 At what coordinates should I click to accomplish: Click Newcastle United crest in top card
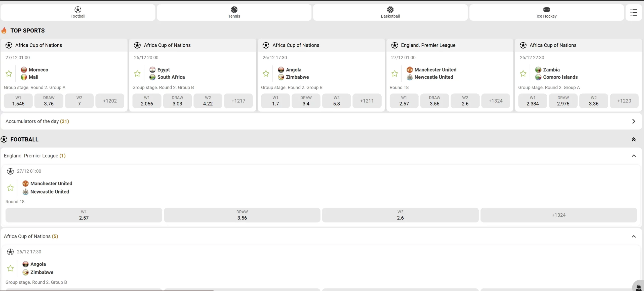[410, 77]
